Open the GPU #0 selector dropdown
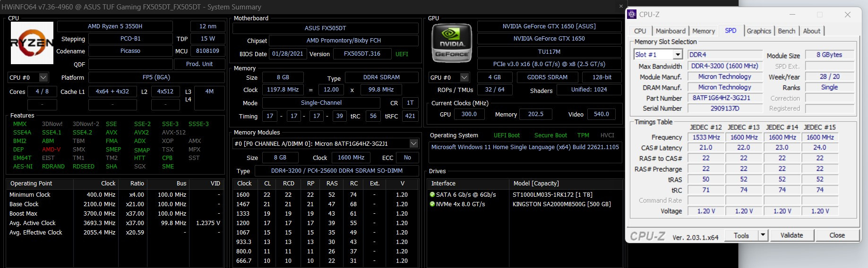This screenshot has width=868, height=268. tap(464, 77)
